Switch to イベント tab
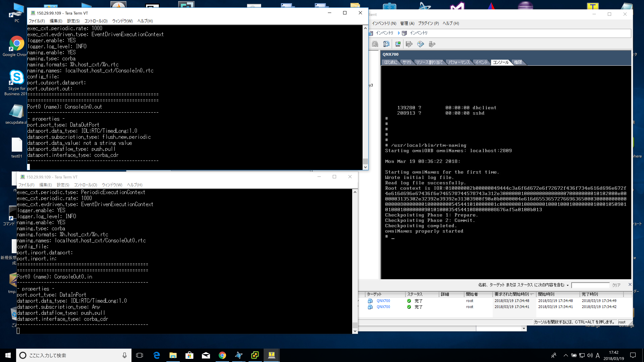Image resolution: width=644 pixels, height=362 pixels. [481, 62]
